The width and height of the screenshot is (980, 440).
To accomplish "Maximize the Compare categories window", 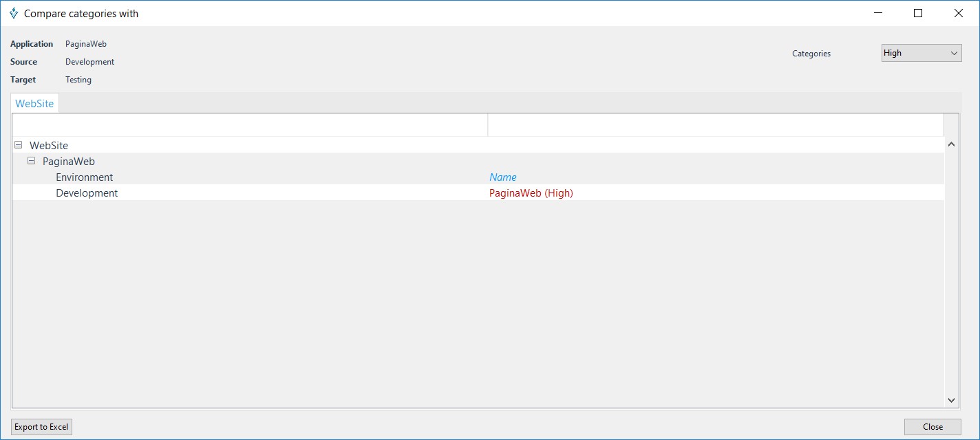I will [917, 13].
